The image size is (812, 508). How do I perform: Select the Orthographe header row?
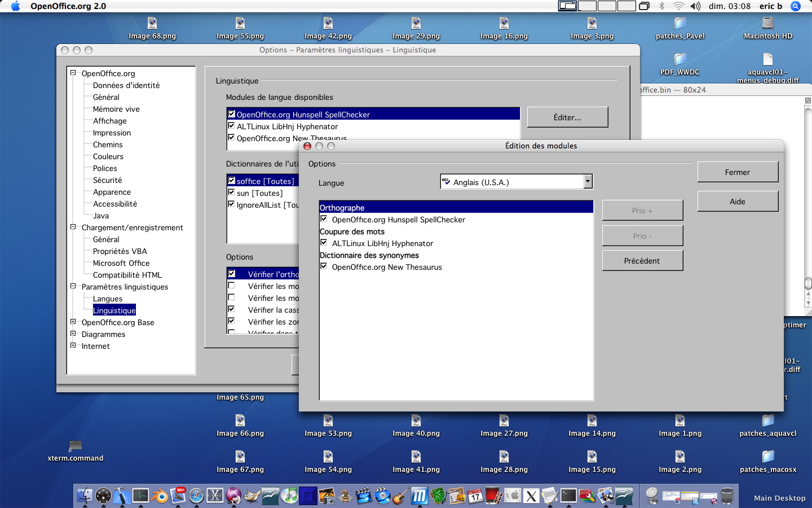tap(456, 207)
